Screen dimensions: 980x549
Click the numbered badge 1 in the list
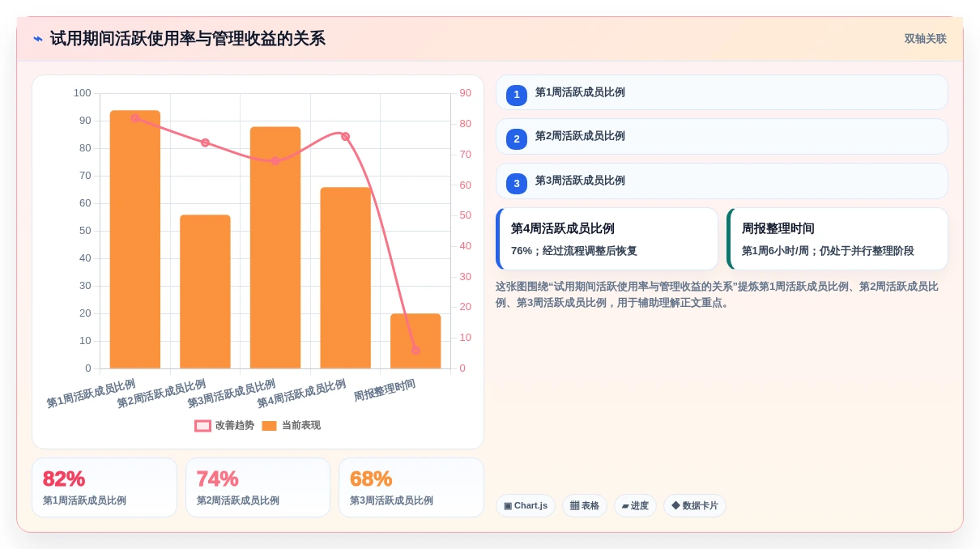click(x=517, y=95)
